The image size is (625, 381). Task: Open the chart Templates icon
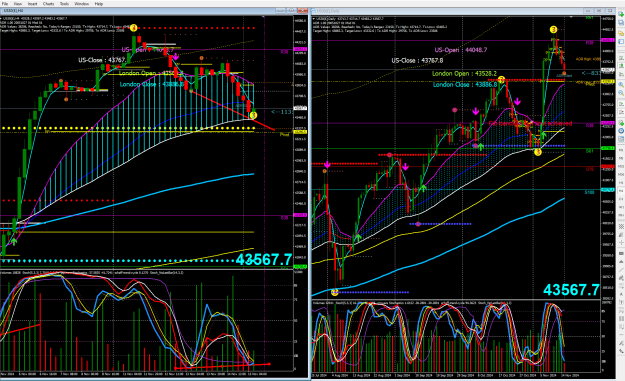[621, 139]
